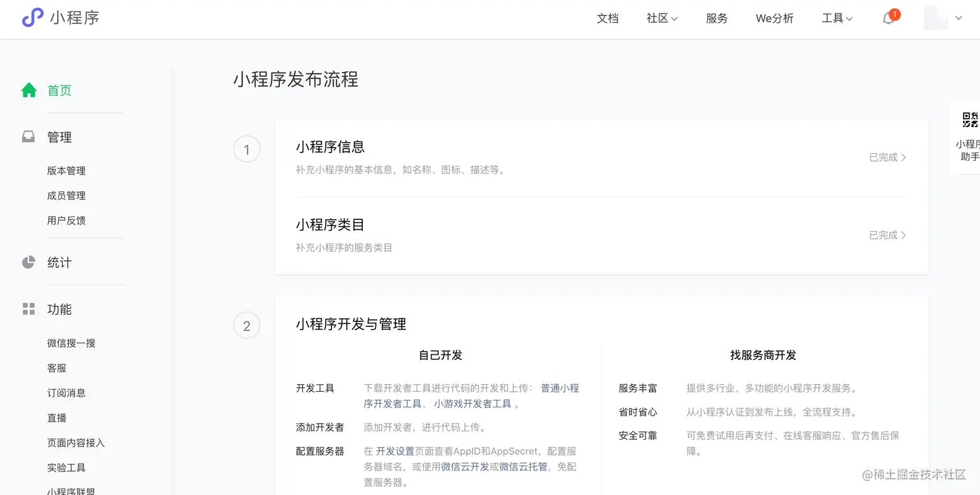Open 直播 in sidebar
Image resolution: width=980 pixels, height=495 pixels.
tap(56, 418)
